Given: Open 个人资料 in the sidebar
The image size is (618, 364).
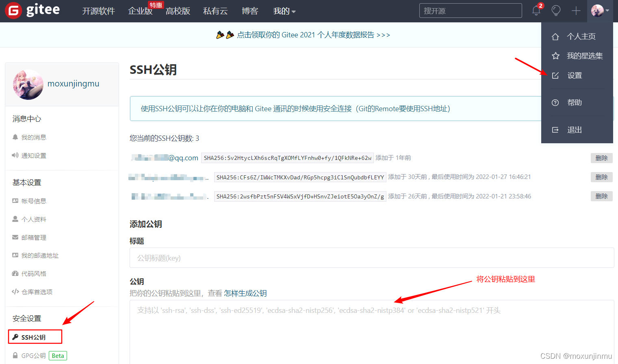Looking at the screenshot, I should tap(34, 220).
